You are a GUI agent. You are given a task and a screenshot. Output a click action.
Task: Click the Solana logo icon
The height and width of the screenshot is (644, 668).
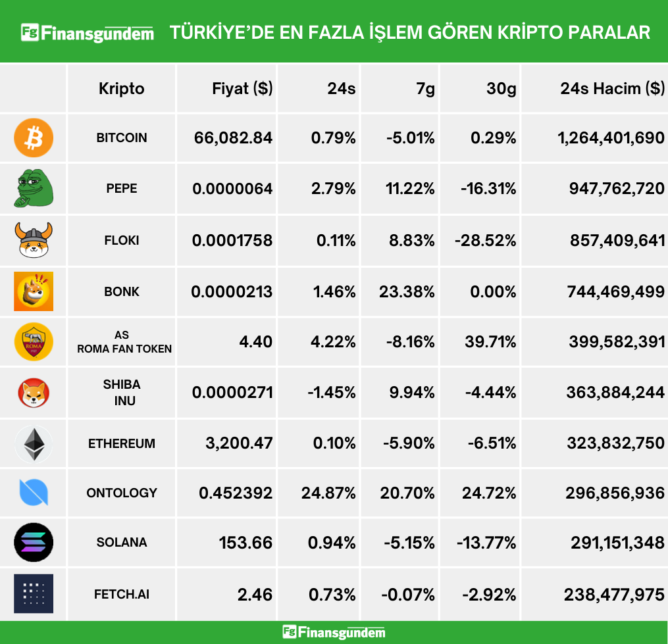click(34, 543)
